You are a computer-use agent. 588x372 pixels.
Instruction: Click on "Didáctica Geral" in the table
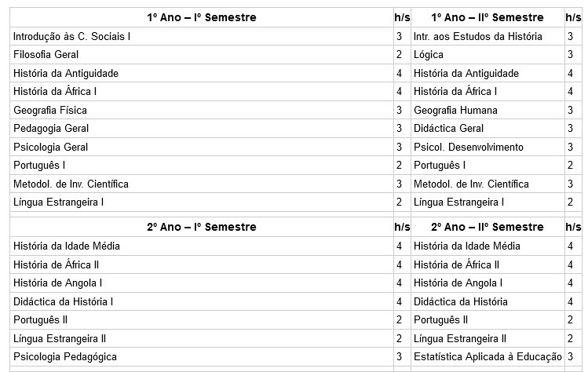[449, 128]
